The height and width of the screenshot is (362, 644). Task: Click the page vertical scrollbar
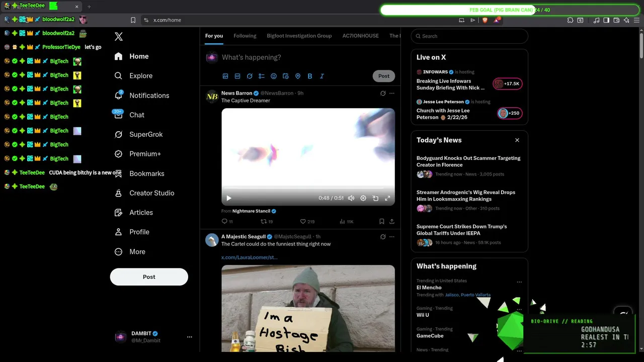[x=641, y=45]
